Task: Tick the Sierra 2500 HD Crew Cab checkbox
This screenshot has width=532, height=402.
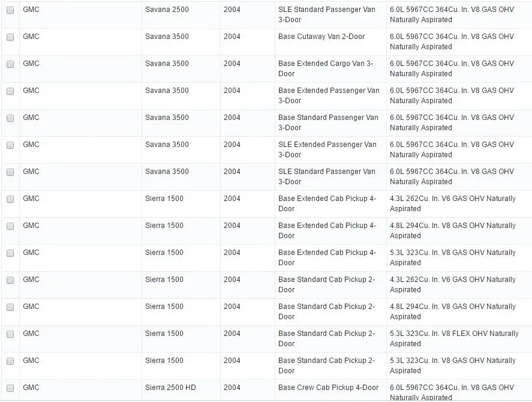Action: tap(10, 388)
